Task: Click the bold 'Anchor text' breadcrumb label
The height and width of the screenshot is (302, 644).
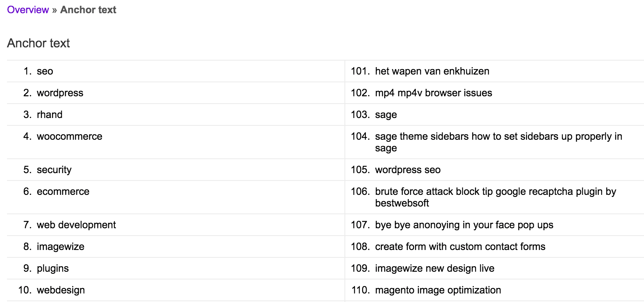Action: pyautogui.click(x=88, y=10)
